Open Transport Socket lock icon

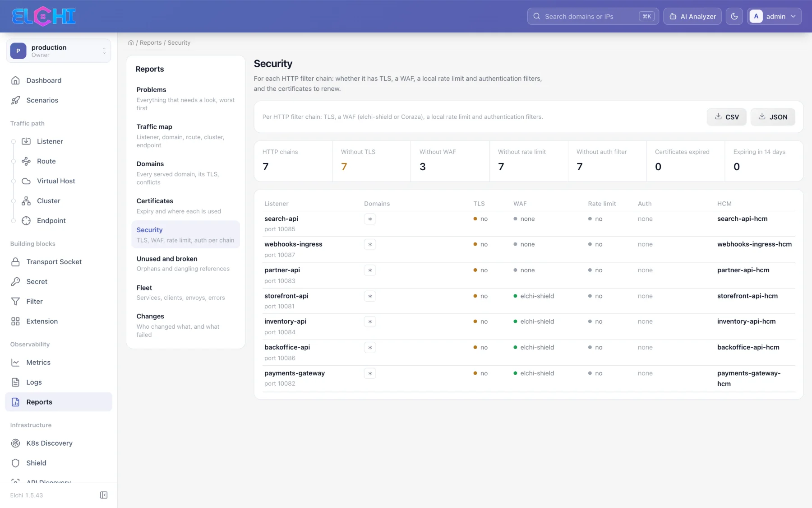pyautogui.click(x=15, y=262)
